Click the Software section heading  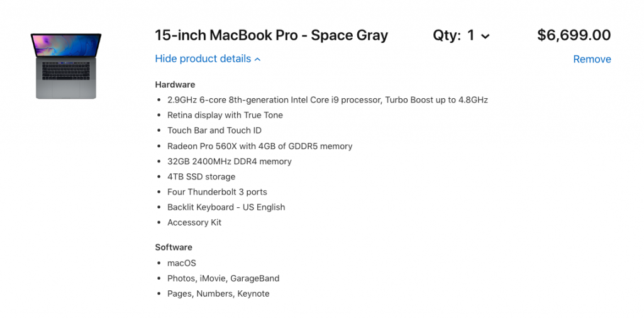174,247
